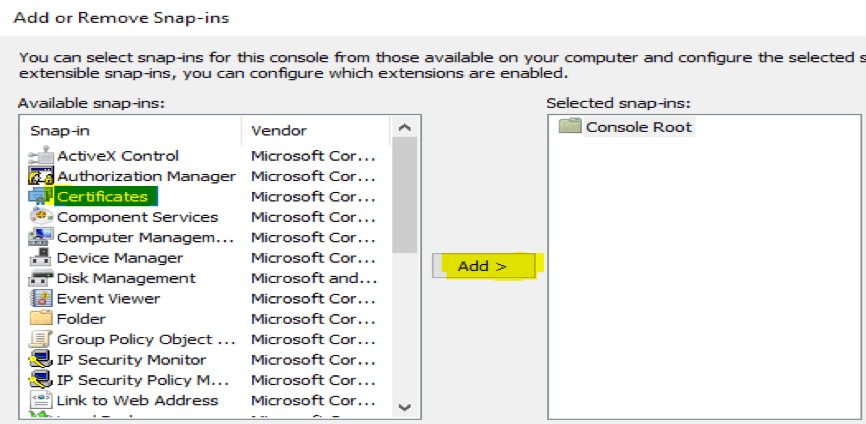
Task: Select the Device Manager icon
Action: [x=41, y=258]
